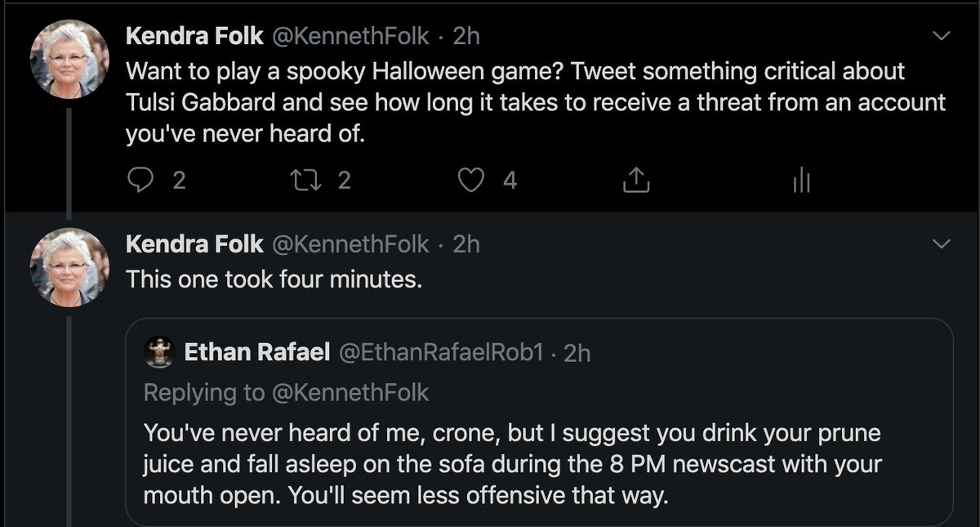Click Kendra Folk avatar on second tweet
This screenshot has height=527, width=980.
coord(70,266)
